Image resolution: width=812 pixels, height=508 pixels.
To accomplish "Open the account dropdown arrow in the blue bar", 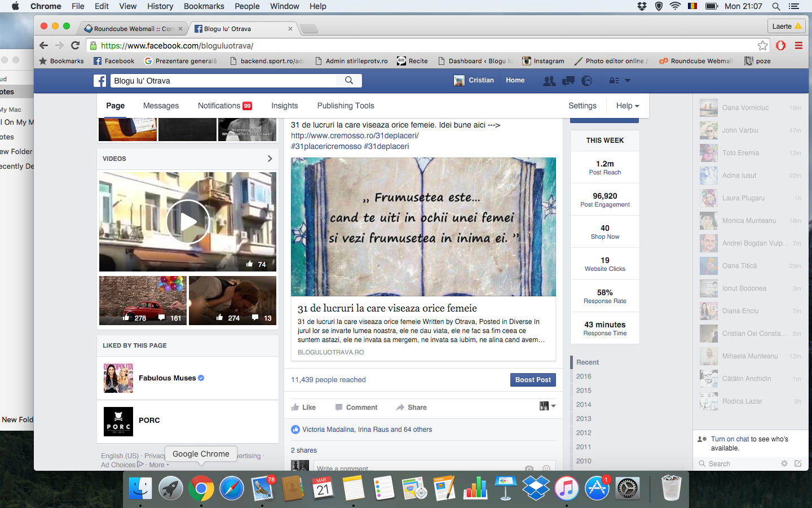I will (627, 81).
